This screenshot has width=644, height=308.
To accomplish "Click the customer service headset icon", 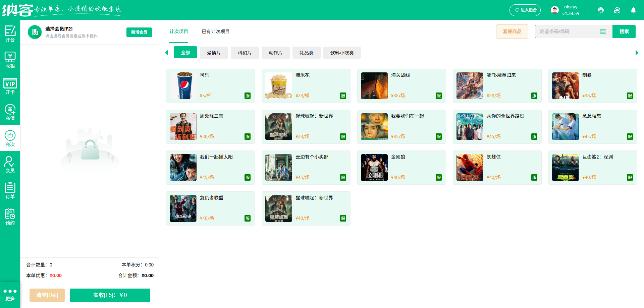I will pos(601,10).
